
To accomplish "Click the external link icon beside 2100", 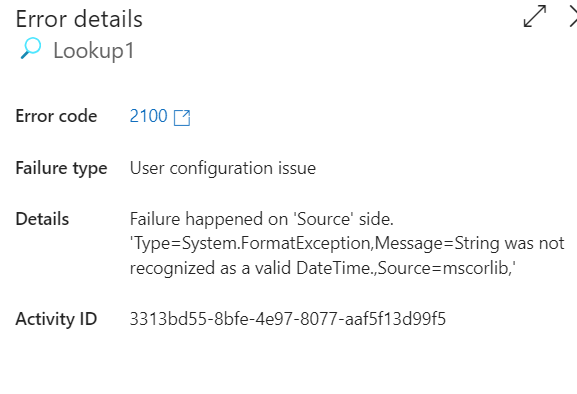I will [182, 118].
